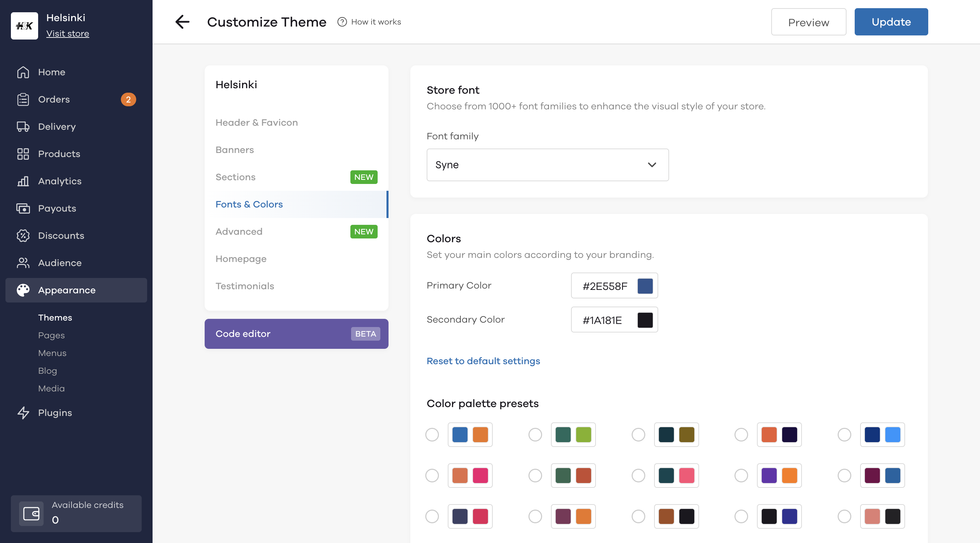Image resolution: width=980 pixels, height=543 pixels.
Task: Select the plum and orange palette preset
Action: (535, 516)
